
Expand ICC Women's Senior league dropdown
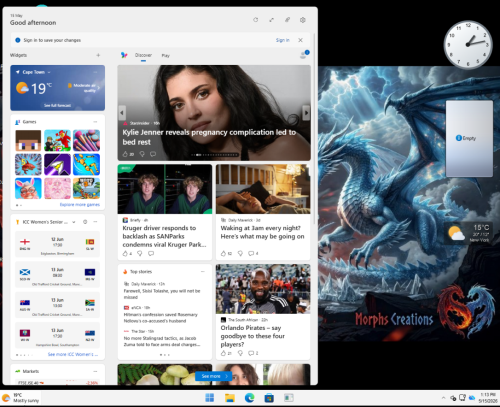[x=74, y=222]
